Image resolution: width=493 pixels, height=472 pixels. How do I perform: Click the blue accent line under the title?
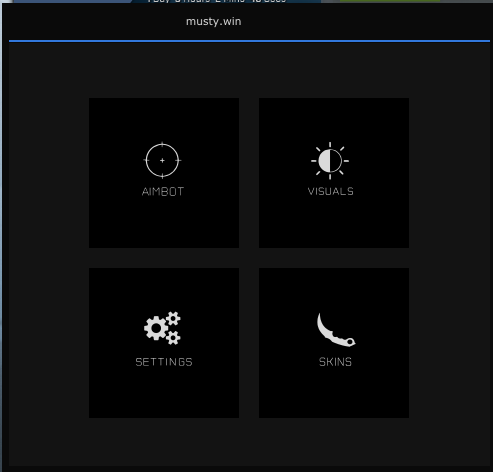click(x=249, y=41)
